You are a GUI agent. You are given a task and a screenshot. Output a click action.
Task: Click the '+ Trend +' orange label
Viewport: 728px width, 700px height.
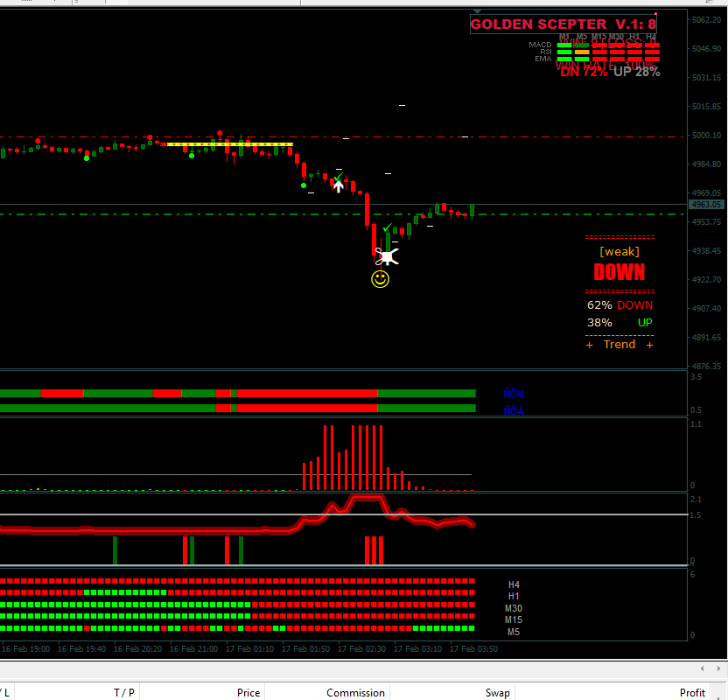[619, 345]
